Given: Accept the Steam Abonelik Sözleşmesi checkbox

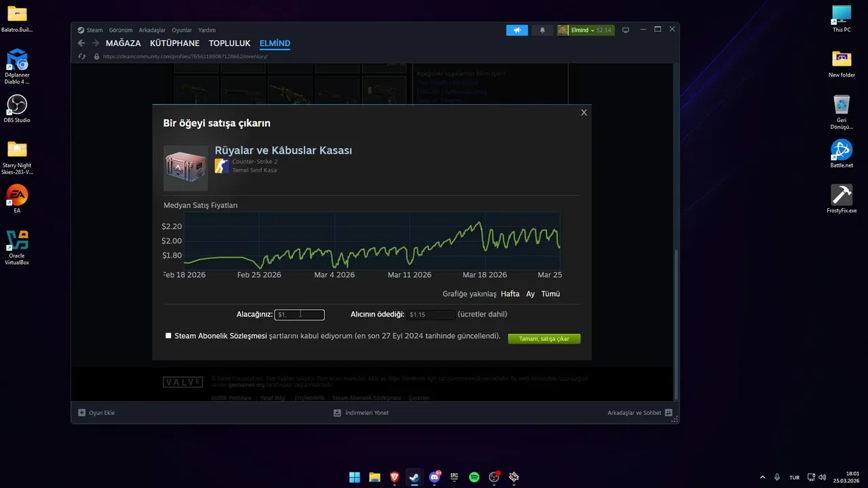Looking at the screenshot, I should (x=168, y=335).
